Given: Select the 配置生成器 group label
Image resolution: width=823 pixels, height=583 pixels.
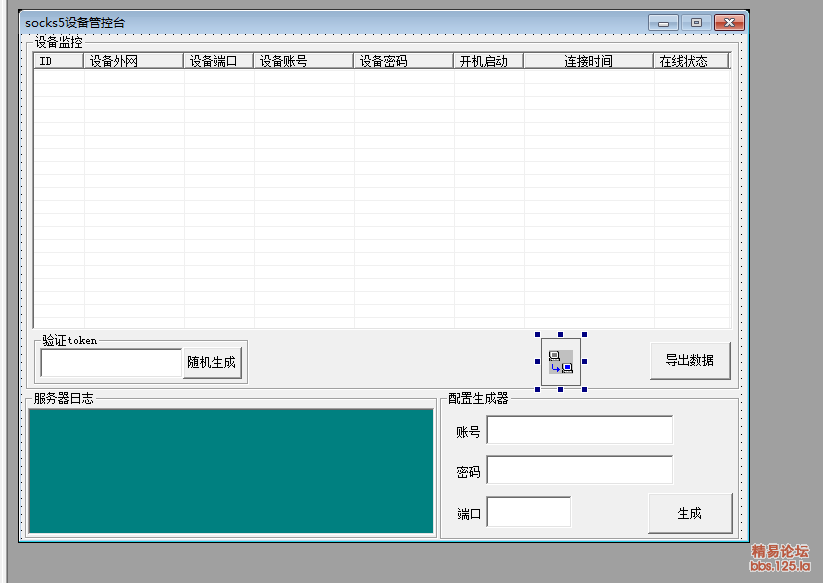Looking at the screenshot, I should pos(478,398).
